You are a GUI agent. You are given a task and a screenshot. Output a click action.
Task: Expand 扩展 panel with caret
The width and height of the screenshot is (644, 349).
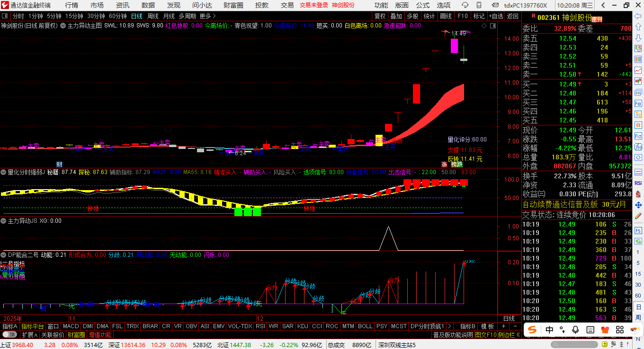[29, 335]
